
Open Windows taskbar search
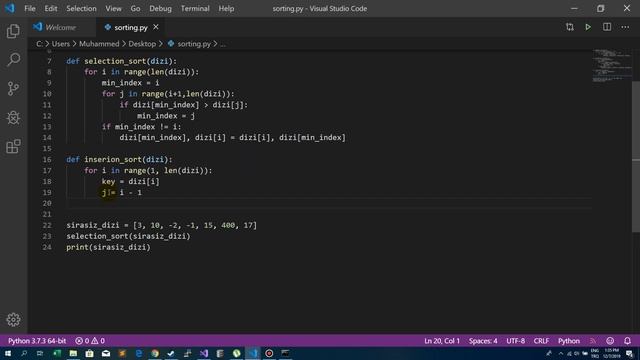click(24, 353)
